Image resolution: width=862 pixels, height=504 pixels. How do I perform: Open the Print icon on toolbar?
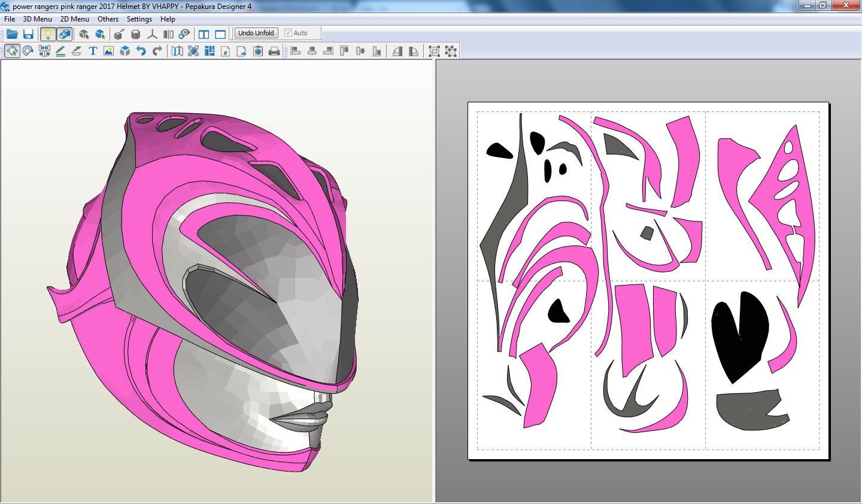[274, 51]
